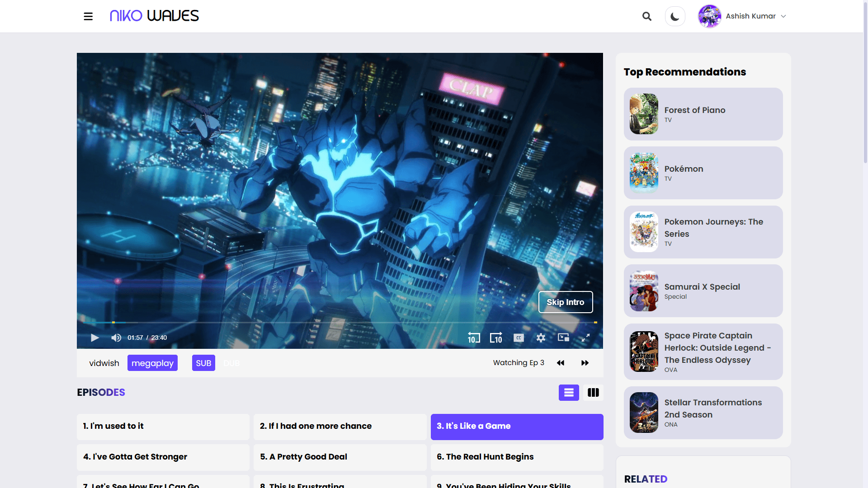The image size is (868, 488).
Task: Mute the video volume
Action: 116,338
